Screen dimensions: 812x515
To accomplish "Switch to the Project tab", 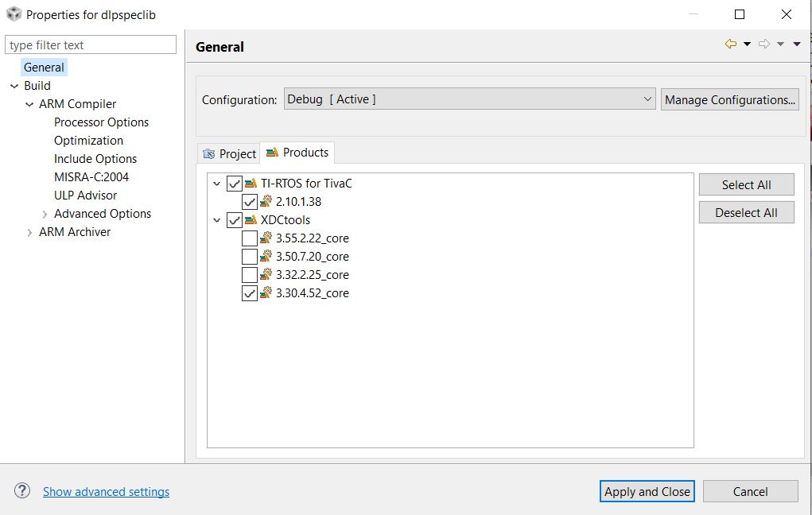I will click(x=229, y=153).
